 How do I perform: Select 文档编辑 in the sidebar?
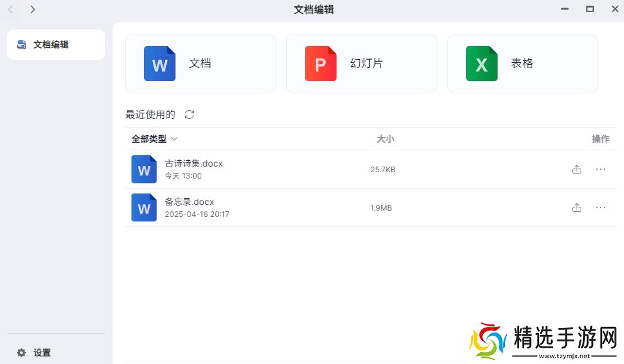[x=55, y=45]
